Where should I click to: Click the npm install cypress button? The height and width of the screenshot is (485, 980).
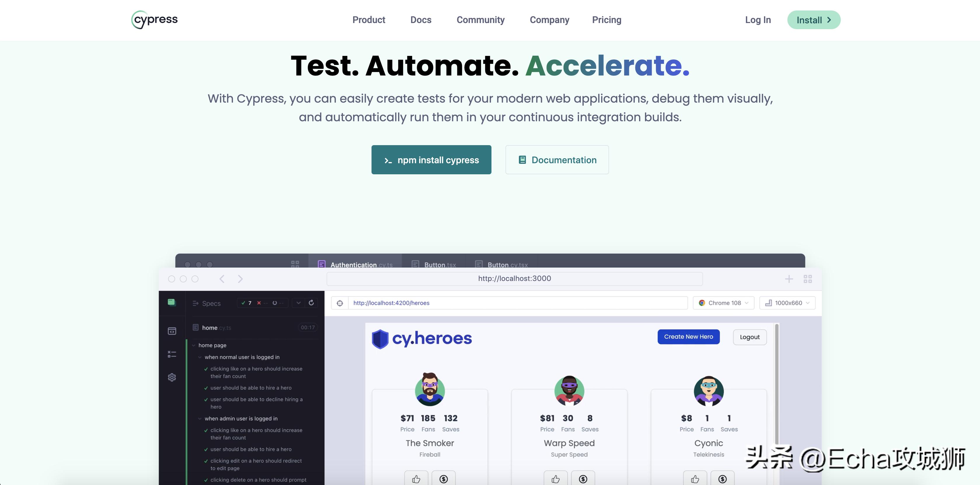click(431, 160)
